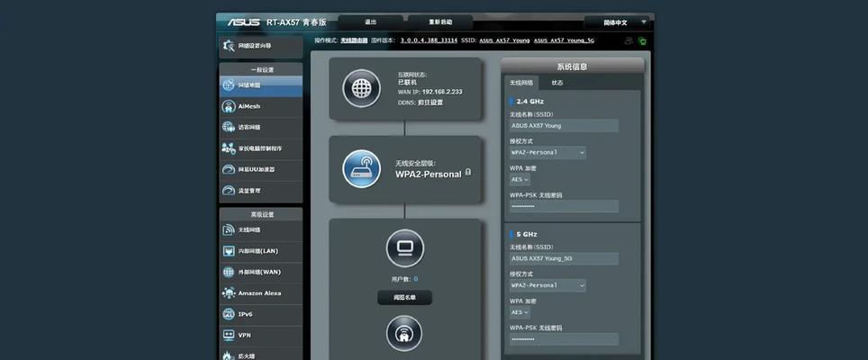Open 2.4 GHz 授权方式 WPA2-Personal dropdown
Viewport: 868px width, 360px height.
click(547, 153)
